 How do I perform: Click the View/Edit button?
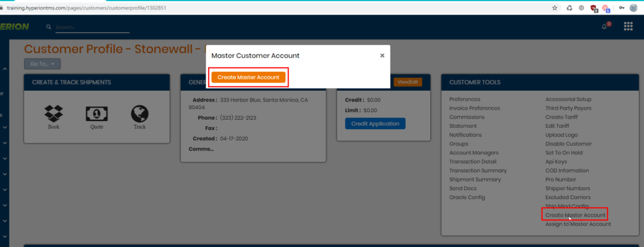click(408, 82)
